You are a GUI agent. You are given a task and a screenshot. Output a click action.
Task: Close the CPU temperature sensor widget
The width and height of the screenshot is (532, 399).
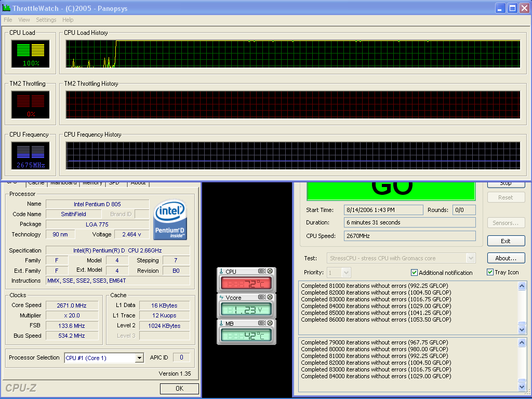pyautogui.click(x=270, y=271)
